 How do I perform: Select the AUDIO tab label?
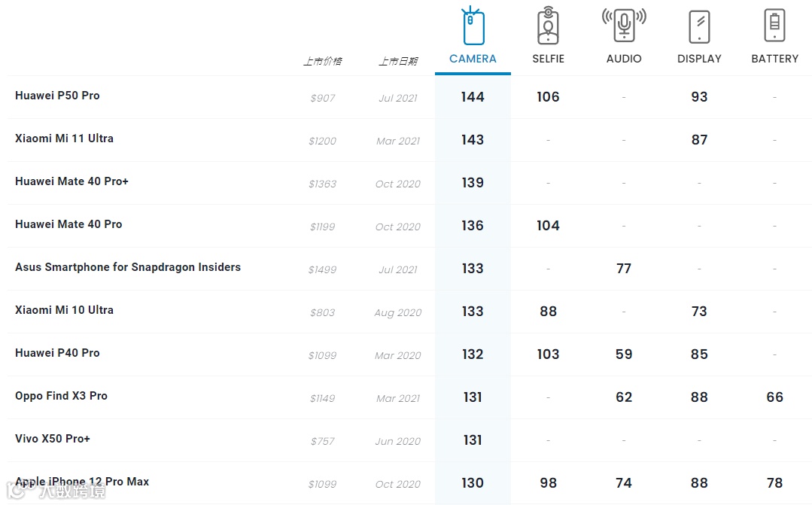click(x=624, y=59)
